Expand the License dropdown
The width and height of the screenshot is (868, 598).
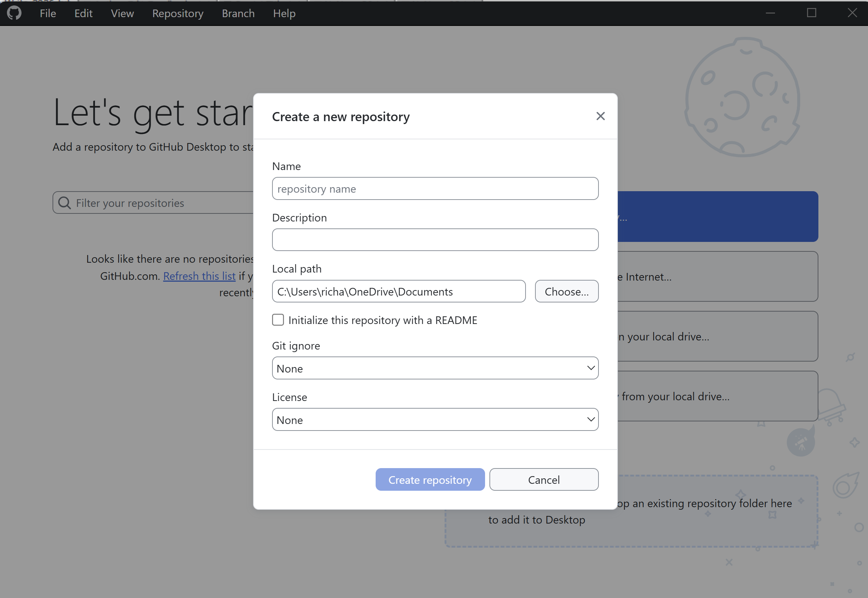[435, 419]
